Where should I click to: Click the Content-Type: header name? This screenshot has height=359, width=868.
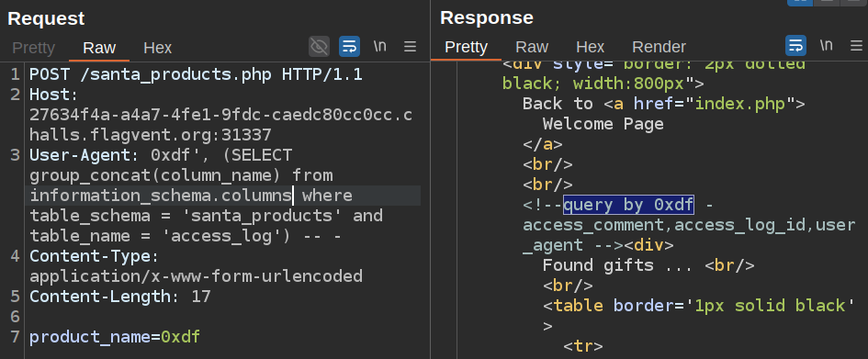pos(94,256)
